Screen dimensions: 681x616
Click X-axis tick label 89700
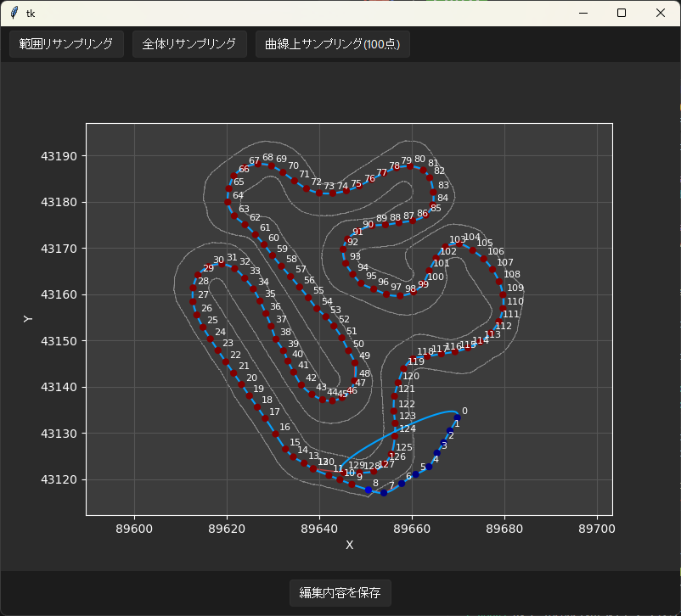click(x=597, y=529)
